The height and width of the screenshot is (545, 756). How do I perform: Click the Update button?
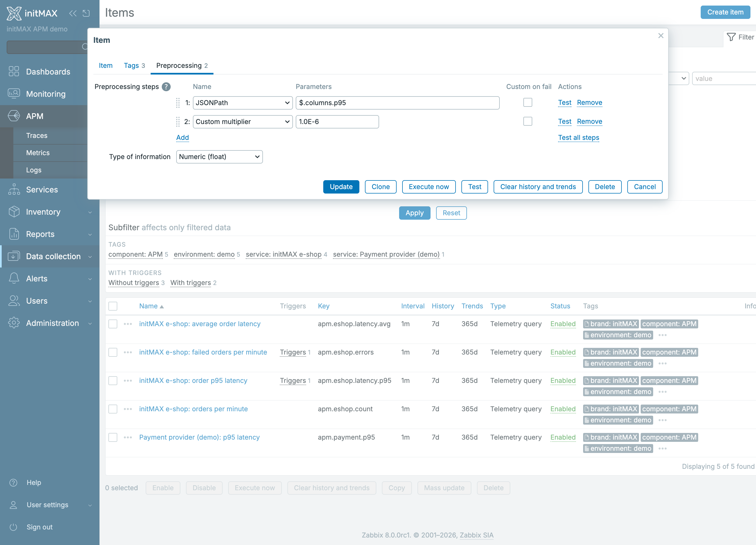341,187
